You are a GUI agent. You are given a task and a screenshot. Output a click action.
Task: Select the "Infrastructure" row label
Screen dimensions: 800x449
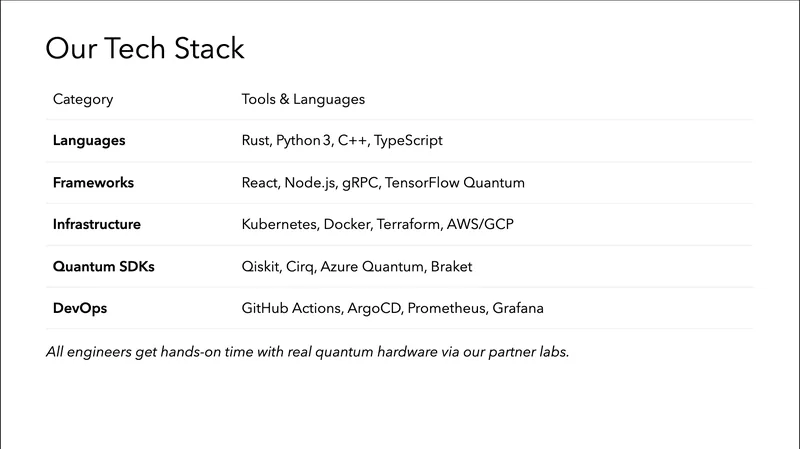point(97,225)
